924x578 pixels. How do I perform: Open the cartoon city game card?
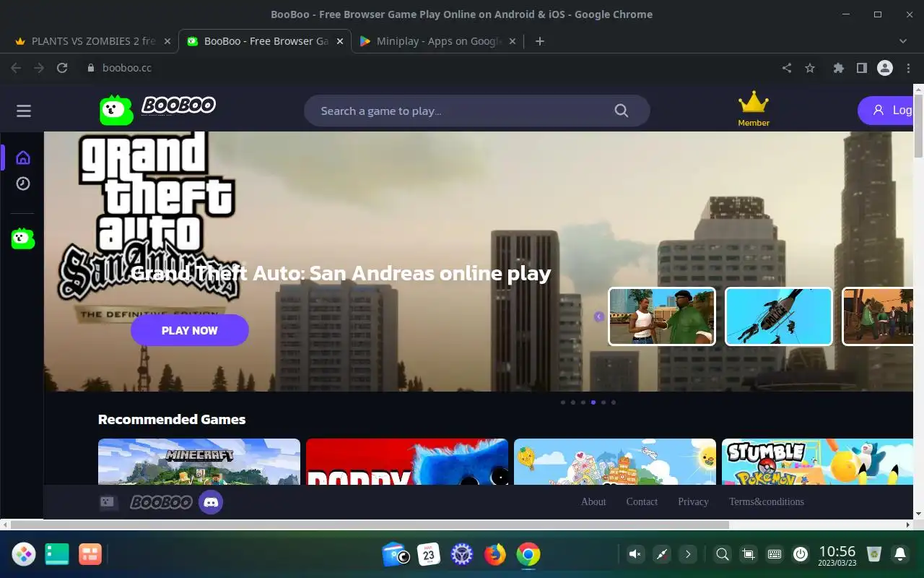coord(615,462)
